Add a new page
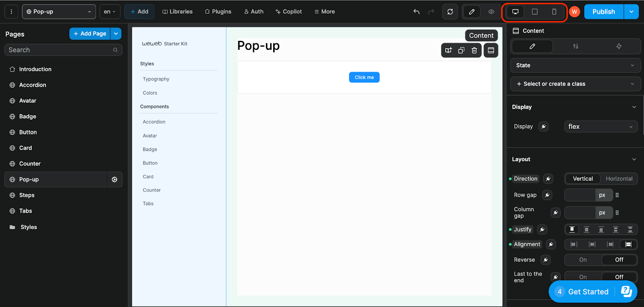The image size is (644, 307). pyautogui.click(x=89, y=34)
